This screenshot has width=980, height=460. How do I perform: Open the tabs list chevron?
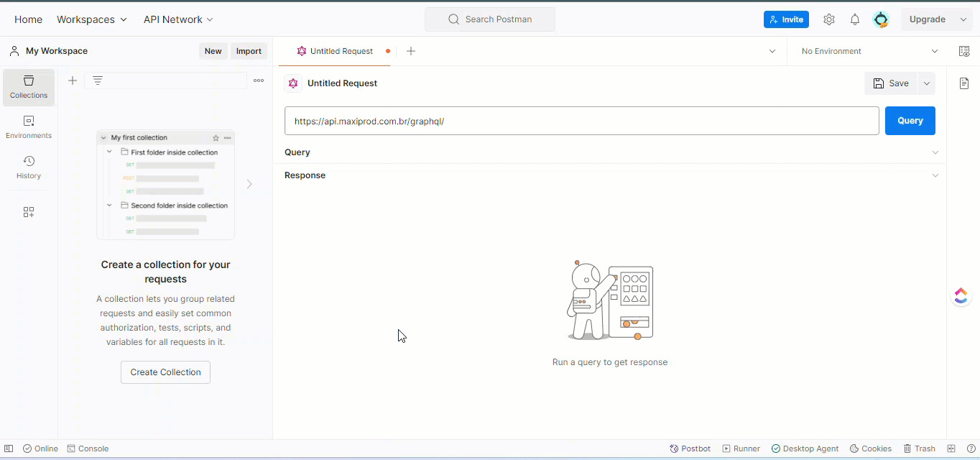pyautogui.click(x=772, y=51)
